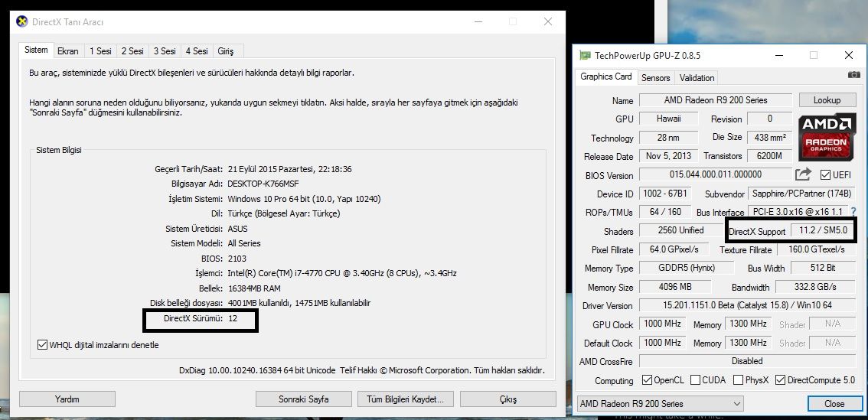
Task: Click Tüm Bilgileri Kaydet button
Action: point(406,399)
